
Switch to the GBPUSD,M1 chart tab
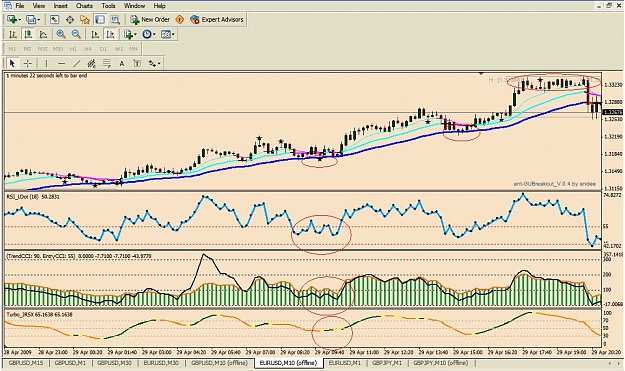pyautogui.click(x=70, y=363)
